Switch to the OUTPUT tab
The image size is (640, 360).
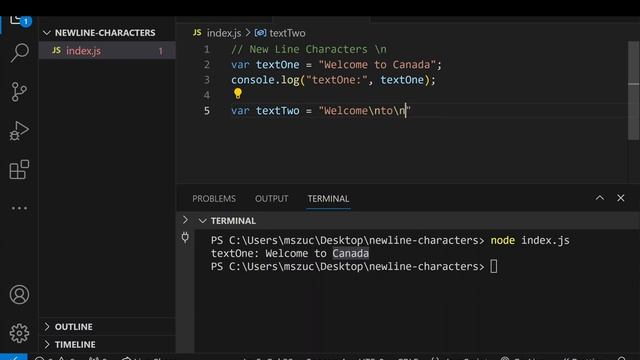coord(271,199)
